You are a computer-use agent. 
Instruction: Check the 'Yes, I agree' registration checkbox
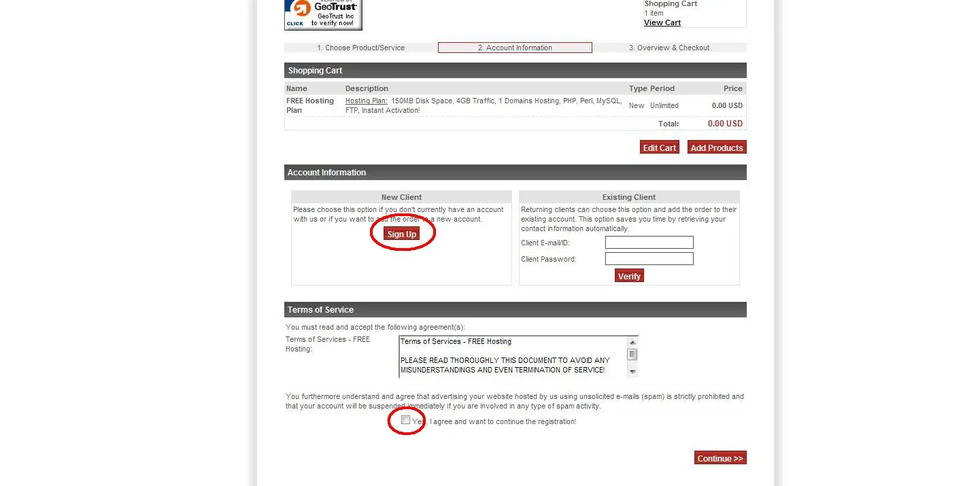tap(405, 420)
